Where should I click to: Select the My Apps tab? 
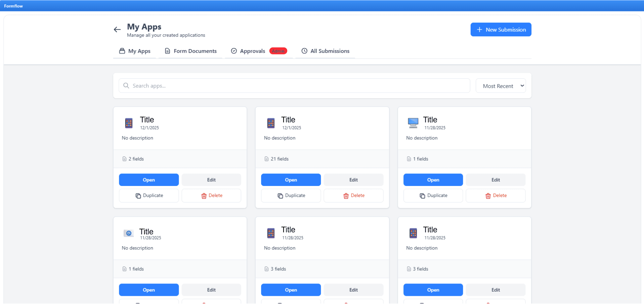[x=135, y=51]
